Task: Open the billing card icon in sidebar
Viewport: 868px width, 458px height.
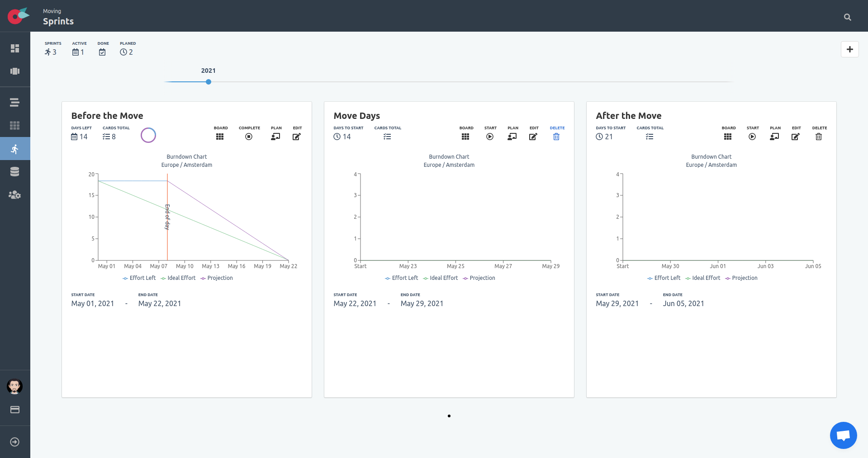Action: 15,410
